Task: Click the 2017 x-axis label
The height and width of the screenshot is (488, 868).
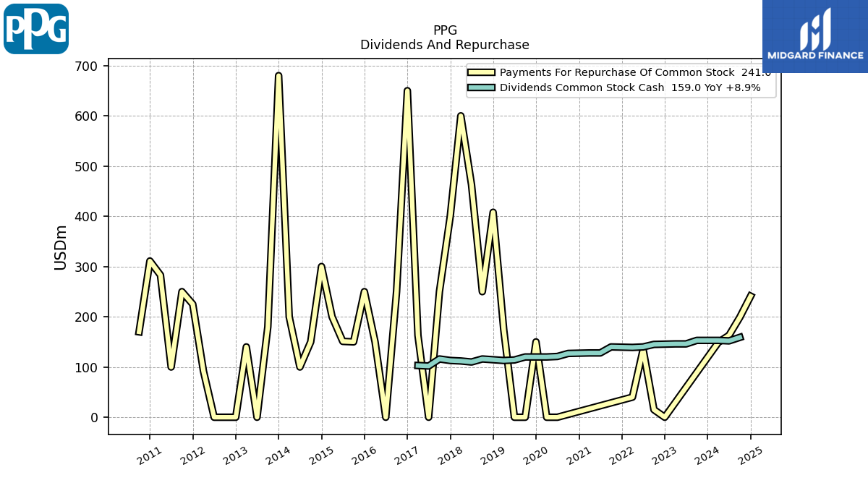Action: [x=407, y=455]
